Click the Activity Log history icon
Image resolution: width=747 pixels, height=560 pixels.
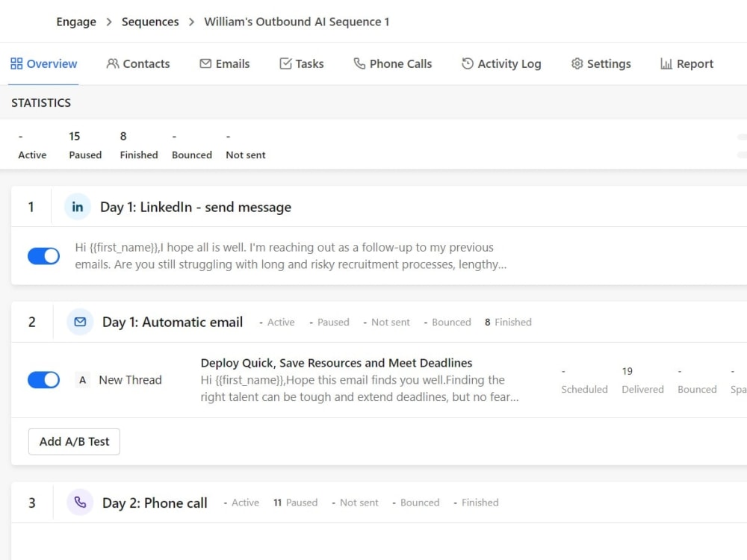(468, 63)
